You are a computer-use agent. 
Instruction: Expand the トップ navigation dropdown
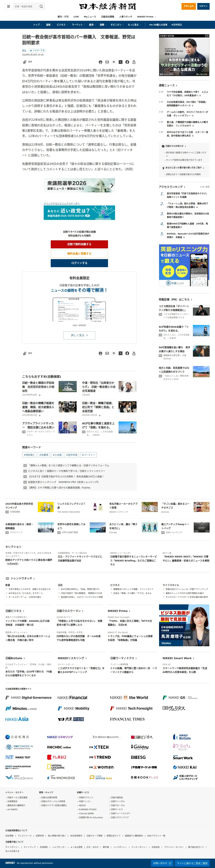[37, 25]
